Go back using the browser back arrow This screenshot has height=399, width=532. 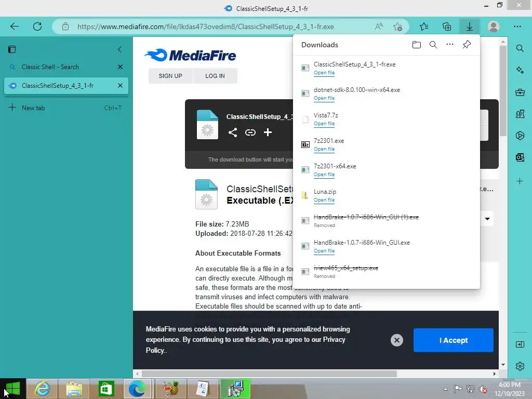point(14,26)
